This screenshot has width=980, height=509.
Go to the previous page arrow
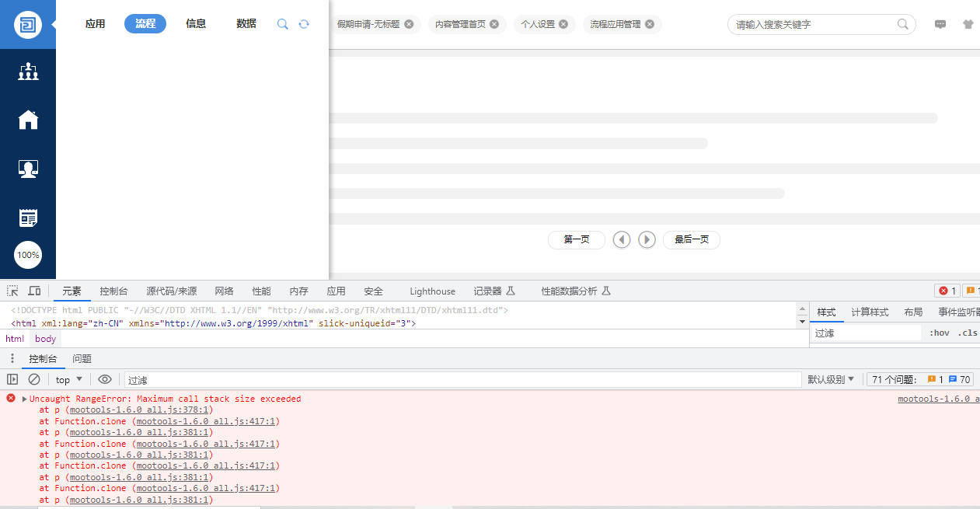622,239
